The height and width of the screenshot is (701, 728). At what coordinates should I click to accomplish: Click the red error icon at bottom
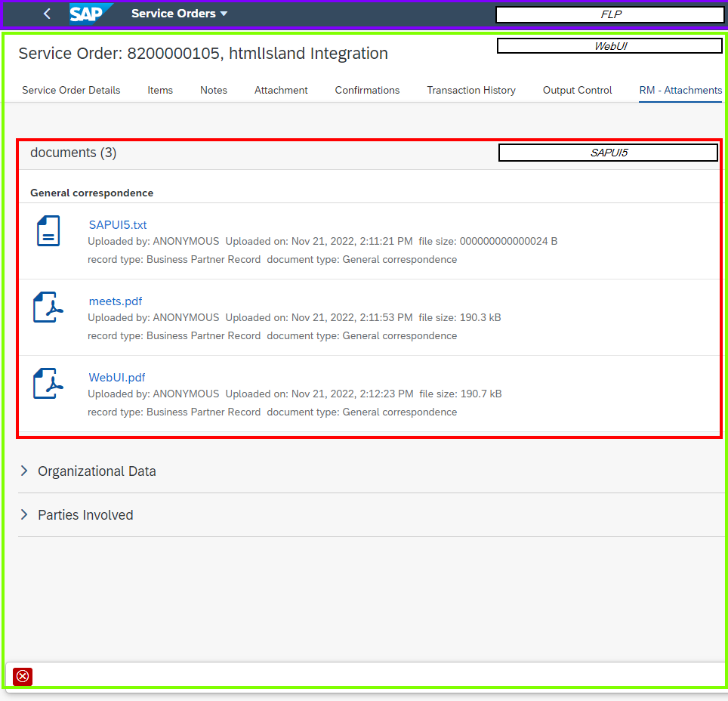pyautogui.click(x=23, y=676)
